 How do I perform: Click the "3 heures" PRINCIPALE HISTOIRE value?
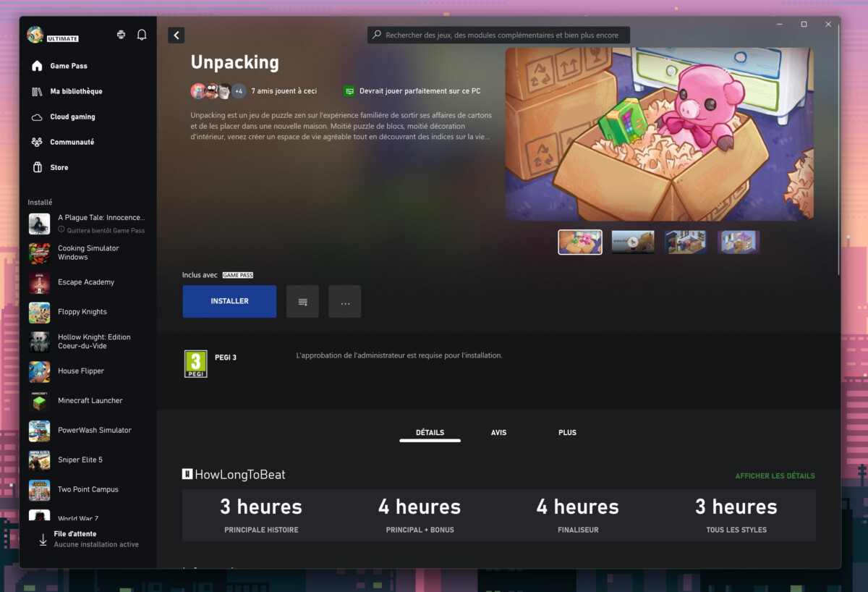pos(261,507)
